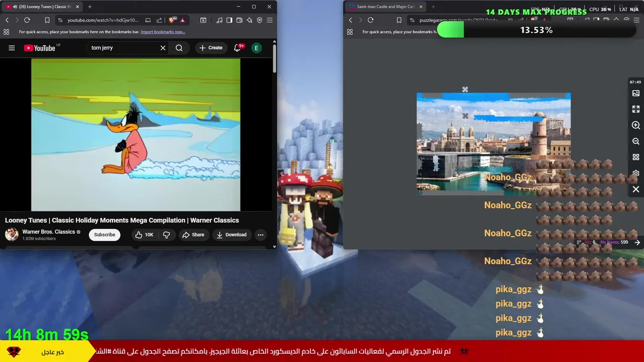Bookmark the puzzlegarage page

pyautogui.click(x=399, y=20)
